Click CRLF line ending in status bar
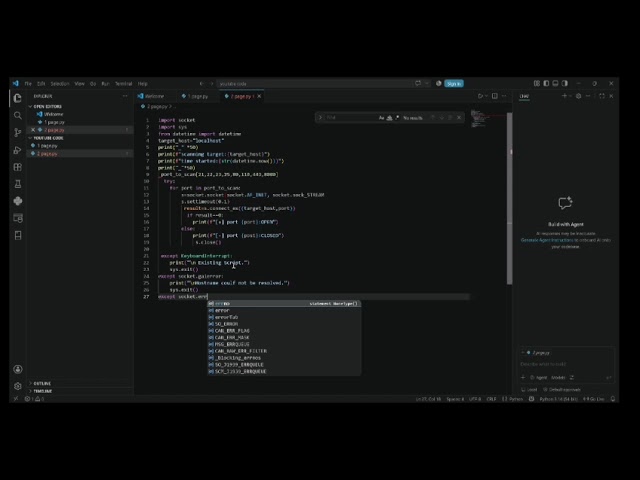The image size is (640, 480). pos(491,399)
